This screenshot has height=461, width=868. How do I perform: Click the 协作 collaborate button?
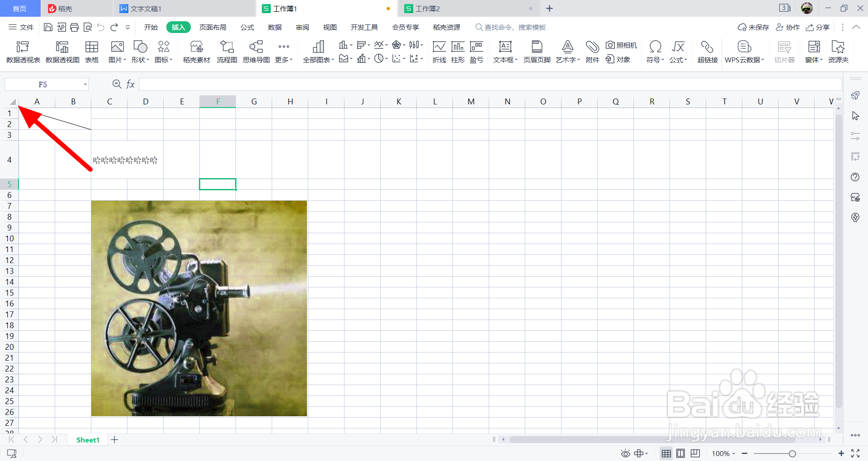click(788, 27)
